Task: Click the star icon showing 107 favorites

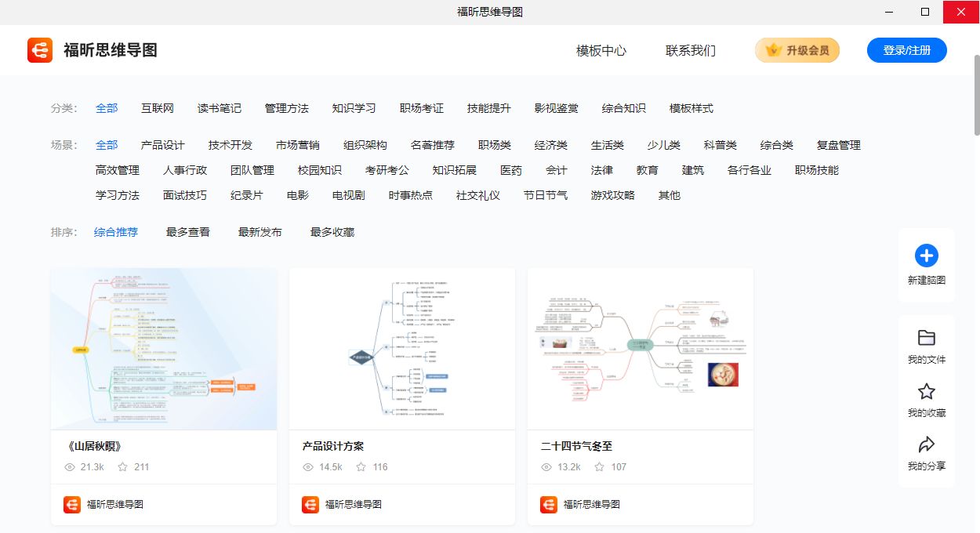Action: pyautogui.click(x=599, y=466)
